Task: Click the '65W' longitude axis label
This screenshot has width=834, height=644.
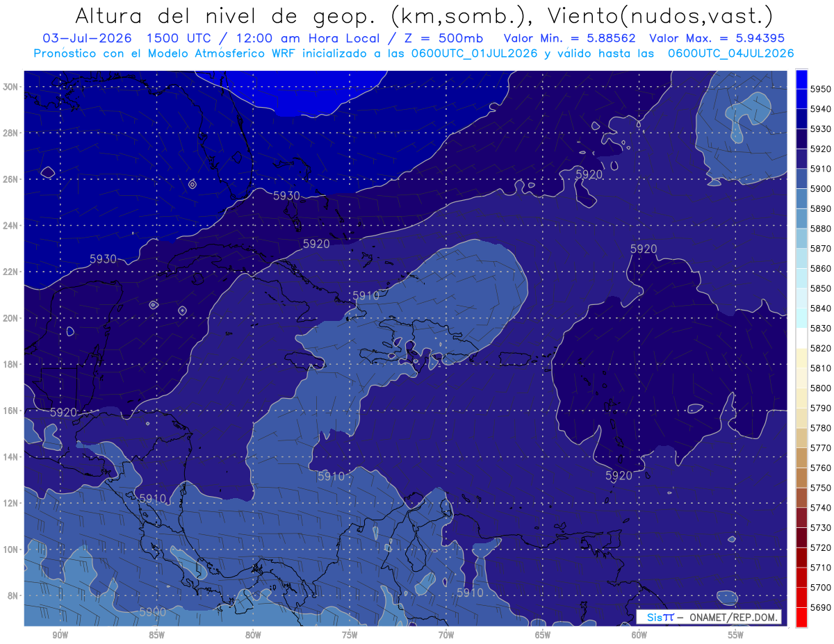Action: tap(543, 634)
